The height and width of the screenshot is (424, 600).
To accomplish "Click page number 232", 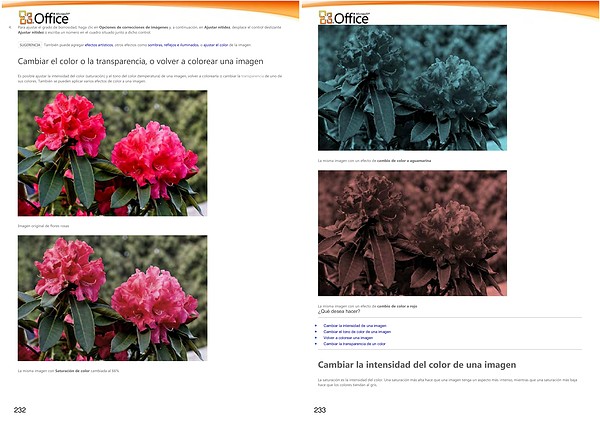I will point(20,411).
